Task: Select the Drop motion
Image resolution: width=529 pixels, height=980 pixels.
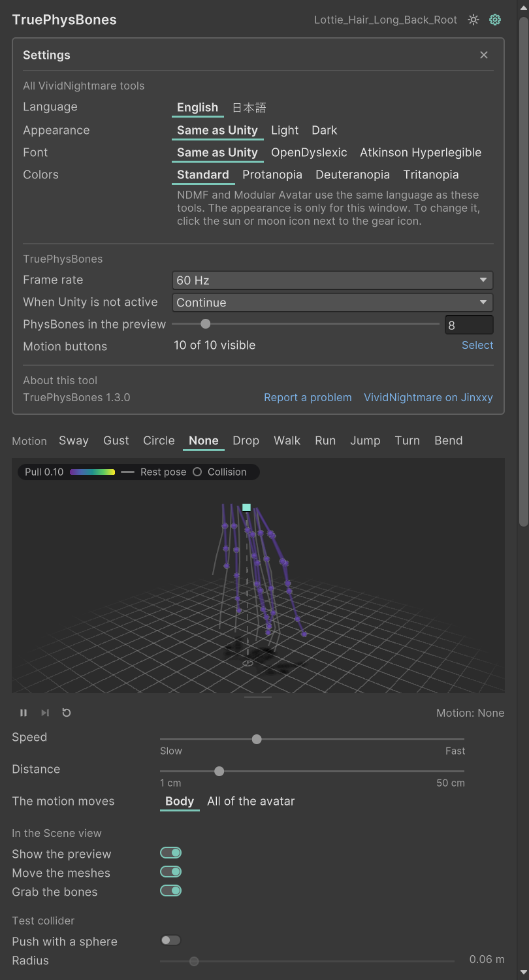Action: click(x=246, y=440)
